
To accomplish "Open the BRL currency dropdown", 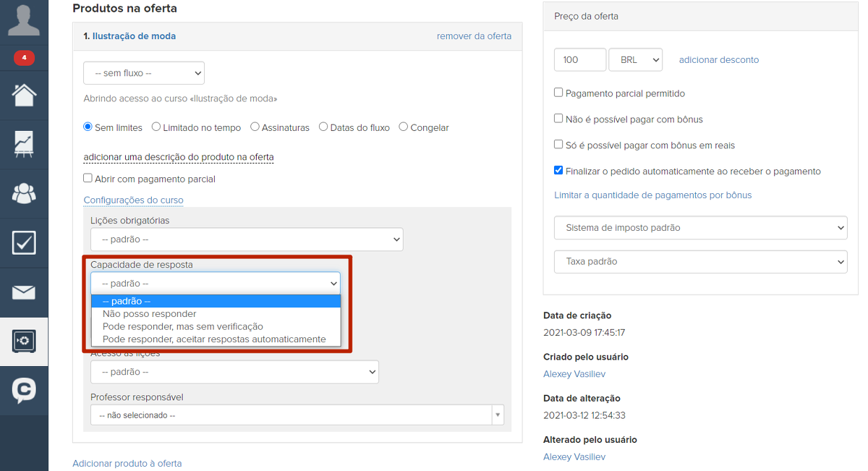I will (635, 60).
